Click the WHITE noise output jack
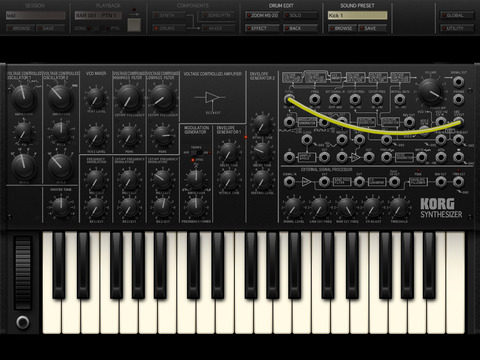 pyautogui.click(x=422, y=157)
